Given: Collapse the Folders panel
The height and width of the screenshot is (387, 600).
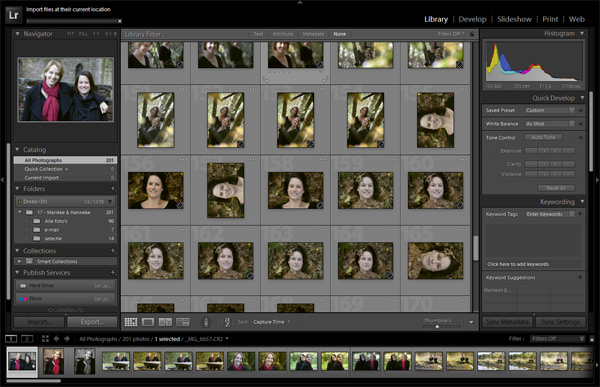Looking at the screenshot, I should [x=17, y=188].
